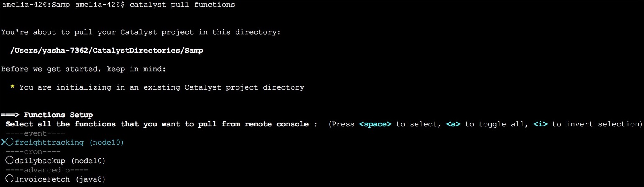Toggle the InvoiceFetch selection circle
Image resolution: width=644 pixels, height=187 pixels.
[10, 179]
